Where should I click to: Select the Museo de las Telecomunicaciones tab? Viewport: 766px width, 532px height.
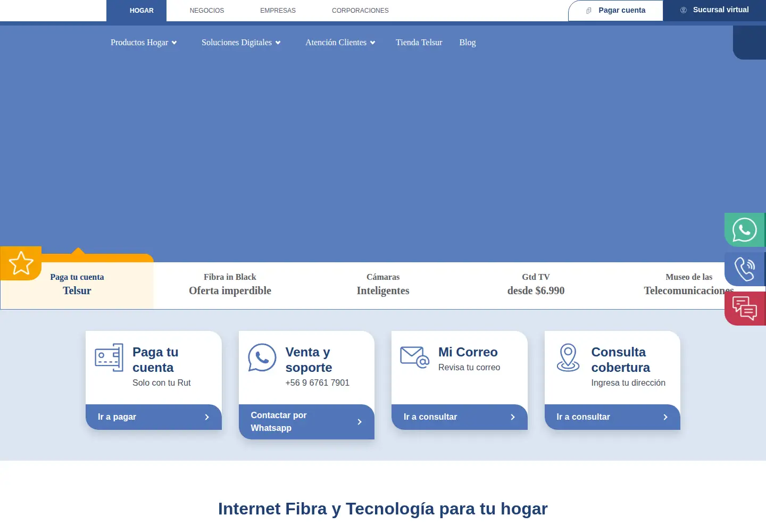click(x=689, y=285)
